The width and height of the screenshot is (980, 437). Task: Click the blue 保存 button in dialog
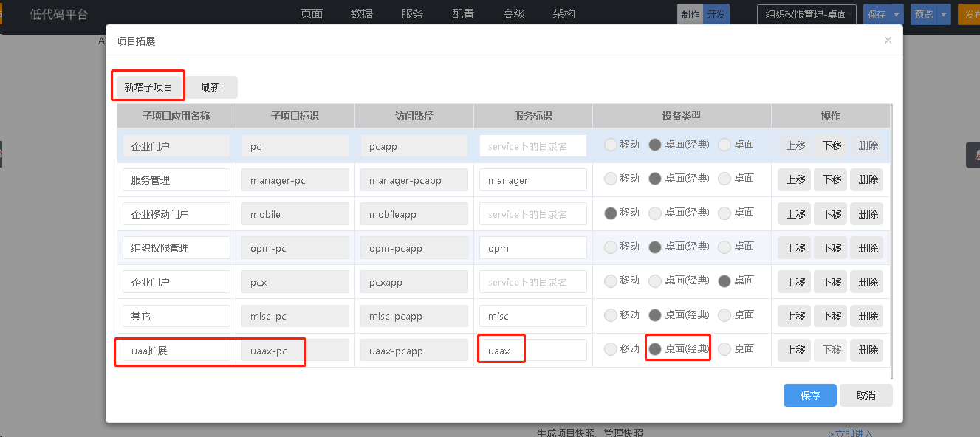(x=809, y=396)
